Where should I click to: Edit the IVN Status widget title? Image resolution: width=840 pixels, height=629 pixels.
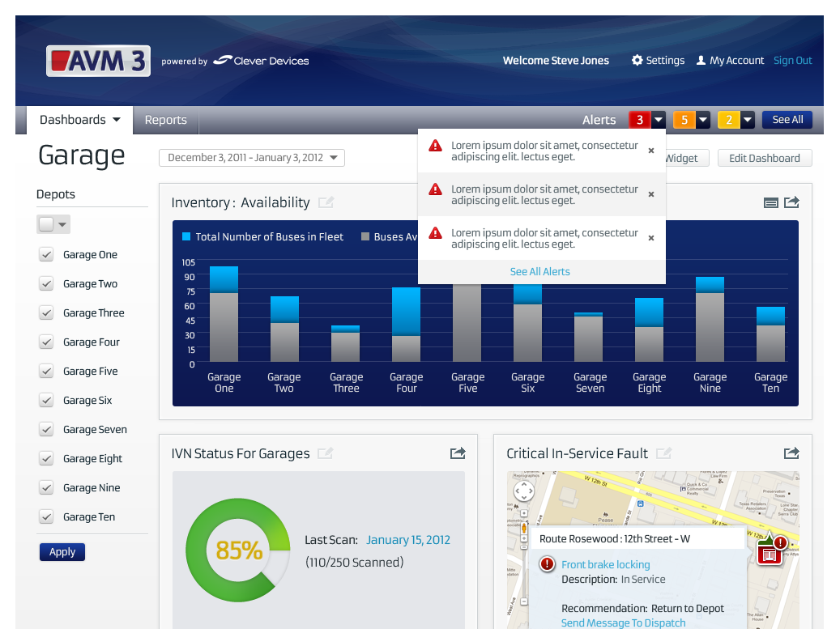[325, 453]
